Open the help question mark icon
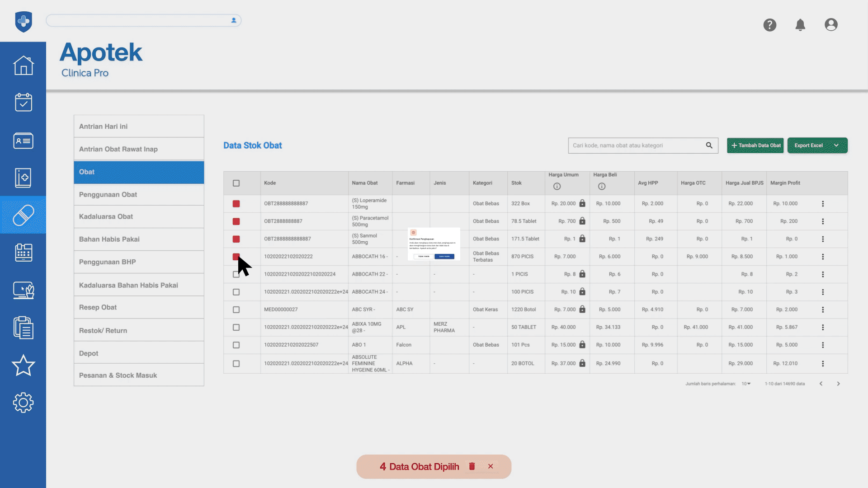Viewport: 868px width, 488px height. [x=769, y=25]
